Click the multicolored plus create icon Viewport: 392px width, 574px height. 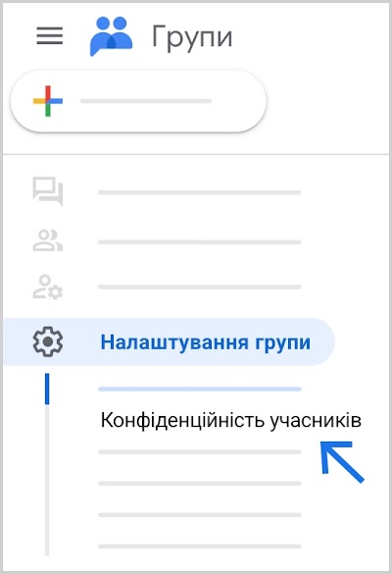(48, 101)
